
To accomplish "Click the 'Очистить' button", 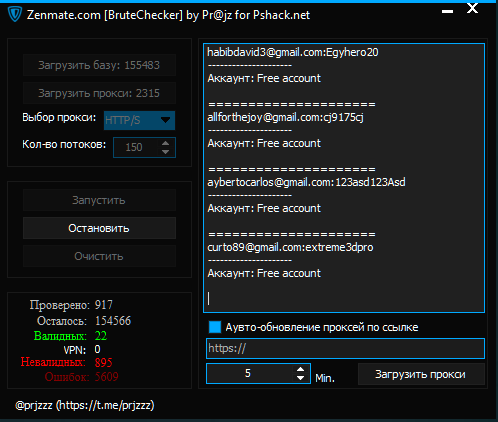I will coord(99,256).
